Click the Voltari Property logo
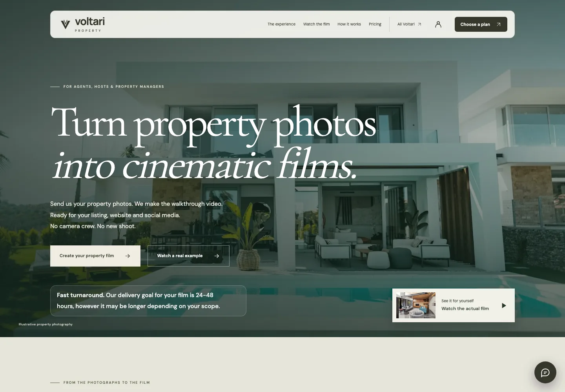The image size is (565, 392). [83, 24]
